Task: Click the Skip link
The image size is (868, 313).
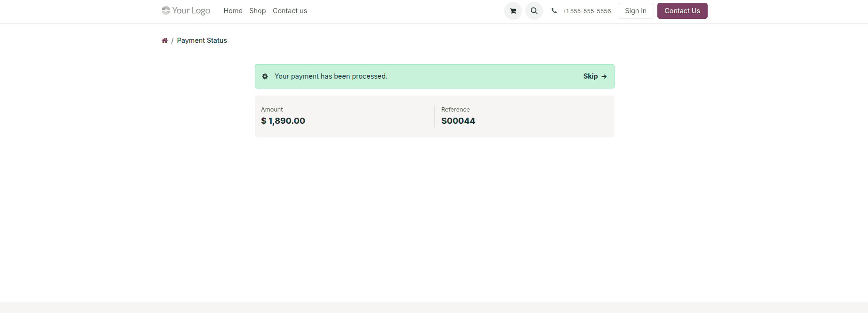Action: click(591, 76)
